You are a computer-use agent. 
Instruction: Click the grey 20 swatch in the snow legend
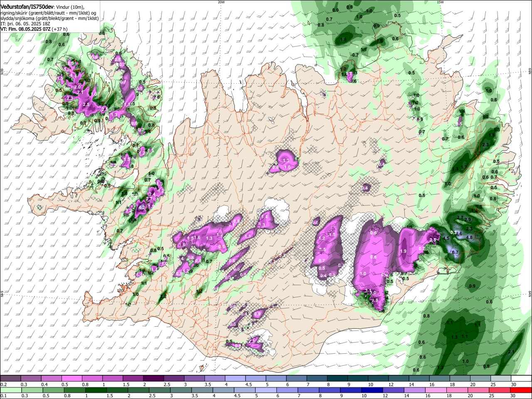pyautogui.click(x=480, y=379)
